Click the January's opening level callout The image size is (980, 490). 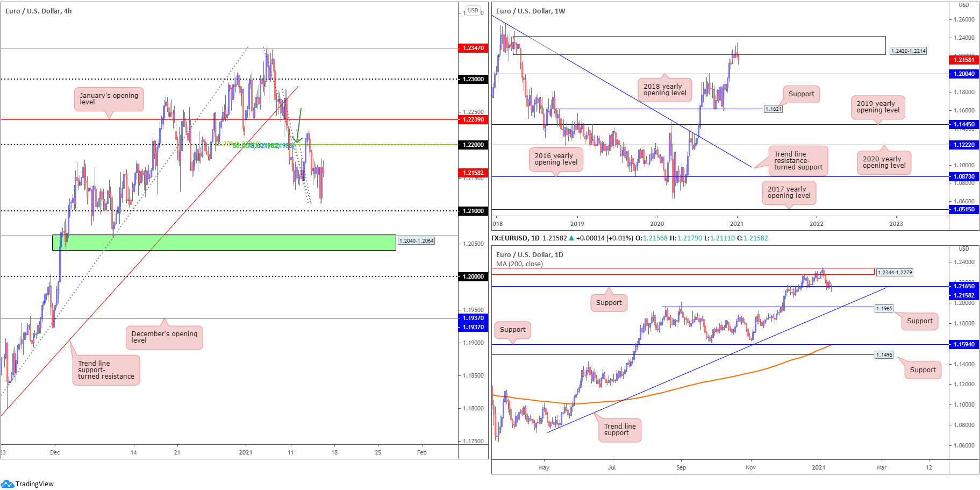click(x=109, y=99)
